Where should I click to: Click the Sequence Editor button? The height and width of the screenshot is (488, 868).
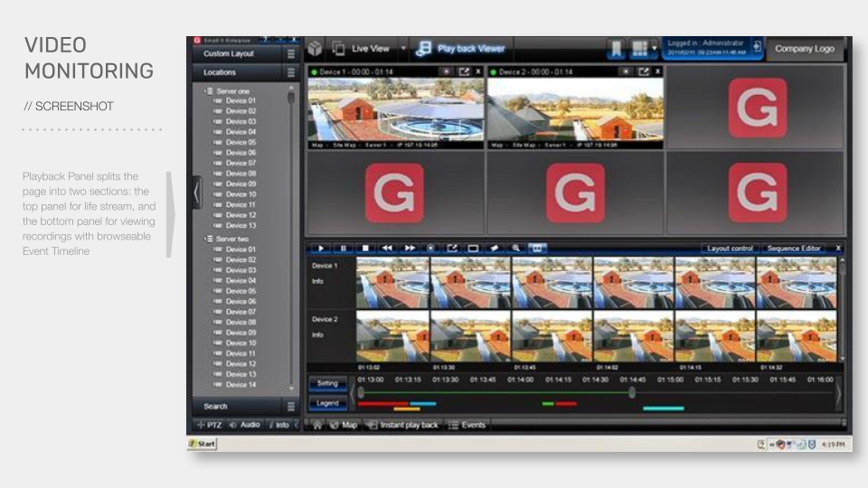pos(793,248)
